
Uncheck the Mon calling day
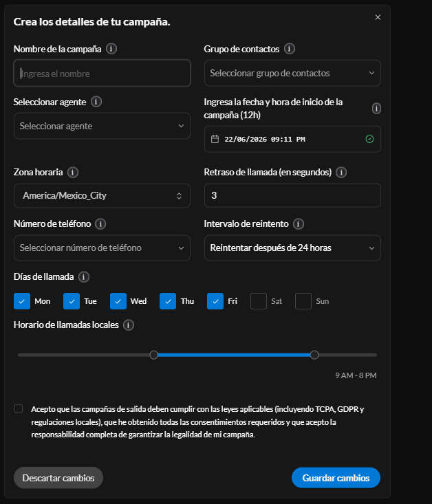(x=22, y=301)
